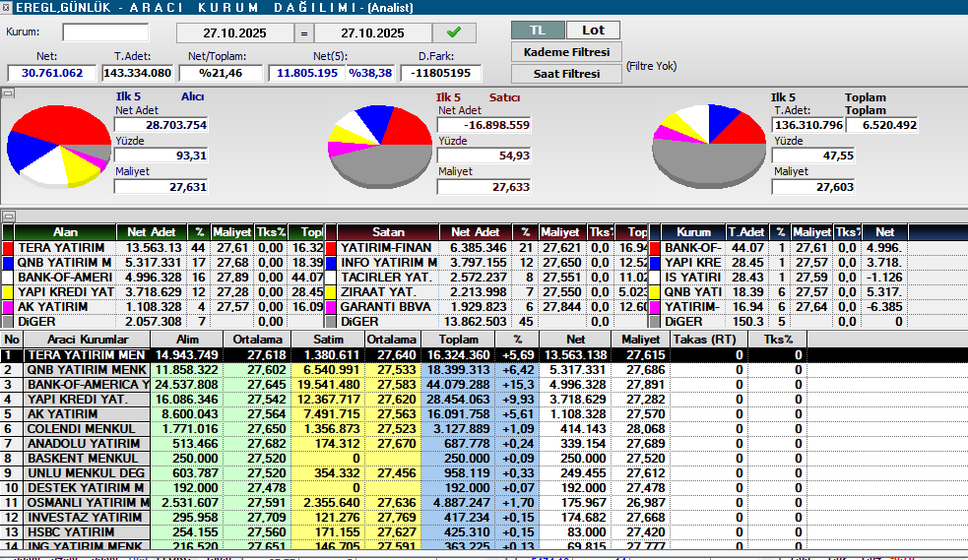Switch to Lot display mode
Image resolution: width=968 pixels, height=560 pixels.
coord(593,31)
